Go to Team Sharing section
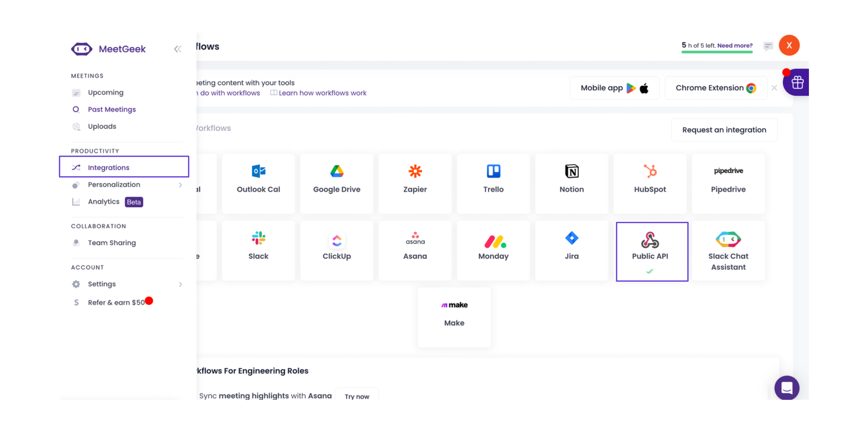 [111, 243]
